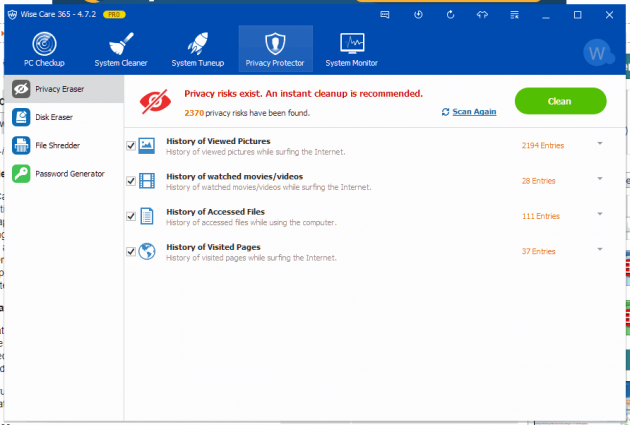Viewport: 630px width, 425px height.
Task: Open the System Tuneup rocket icon
Action: coord(198,50)
